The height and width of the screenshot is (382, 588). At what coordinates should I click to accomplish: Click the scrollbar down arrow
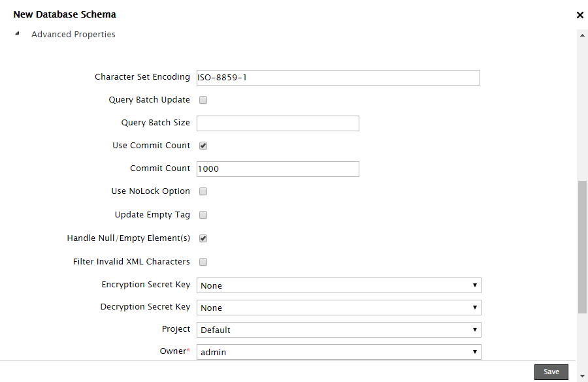582,375
